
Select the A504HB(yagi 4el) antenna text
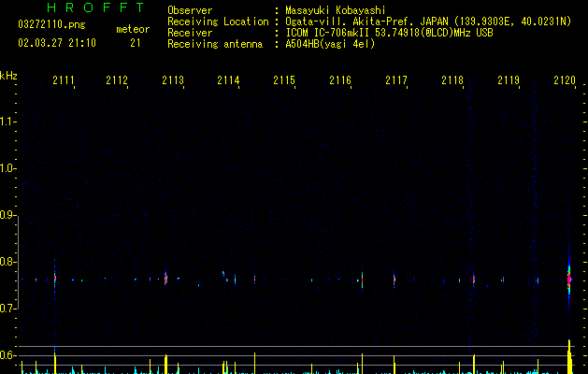click(330, 44)
